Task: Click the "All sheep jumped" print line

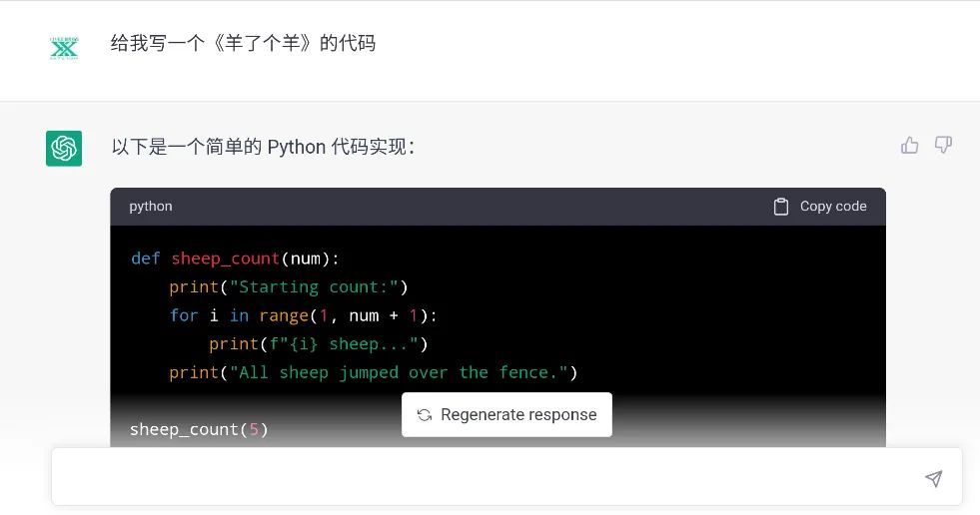Action: (x=374, y=372)
